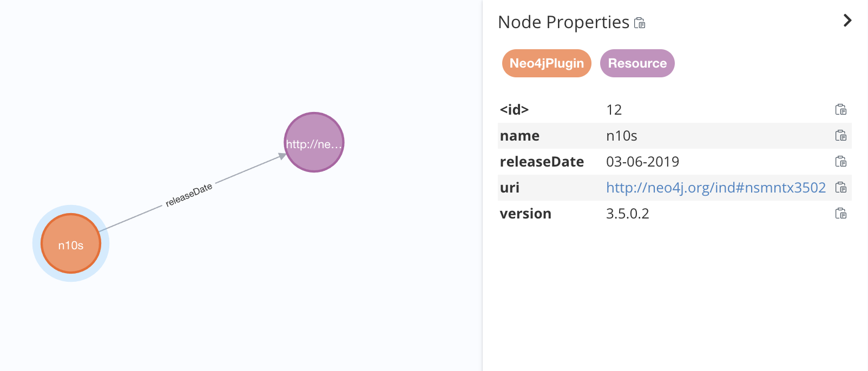Viewport: 868px width, 371px height.
Task: Click the releaseDate property key in table
Action: coord(542,162)
